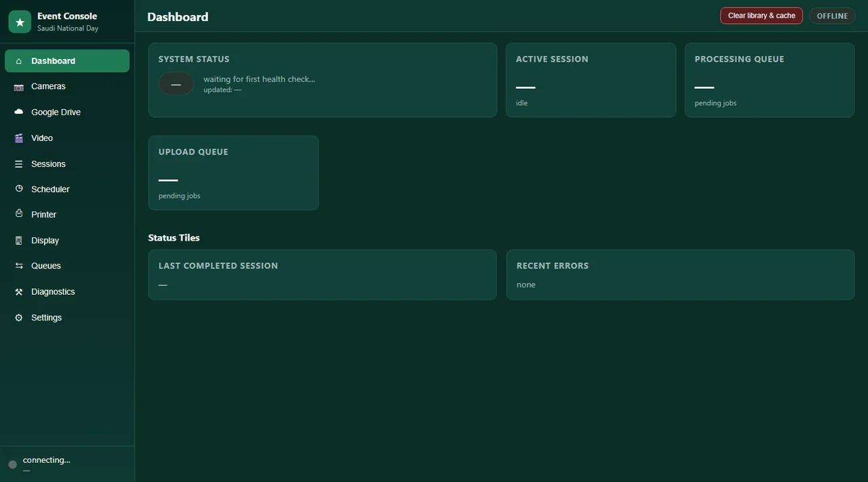Click the Sessions list icon

[x=18, y=164]
